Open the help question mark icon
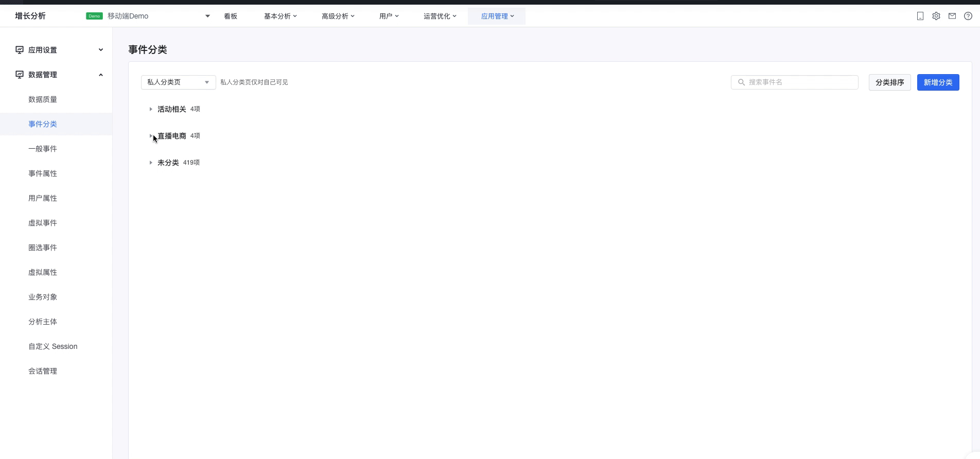 968,16
